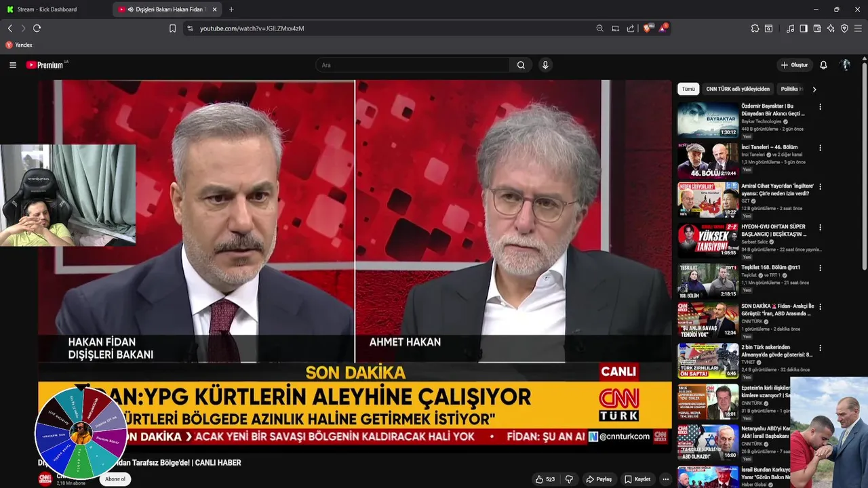Open Netanyahu ABD'yi video thumbnail

(708, 441)
